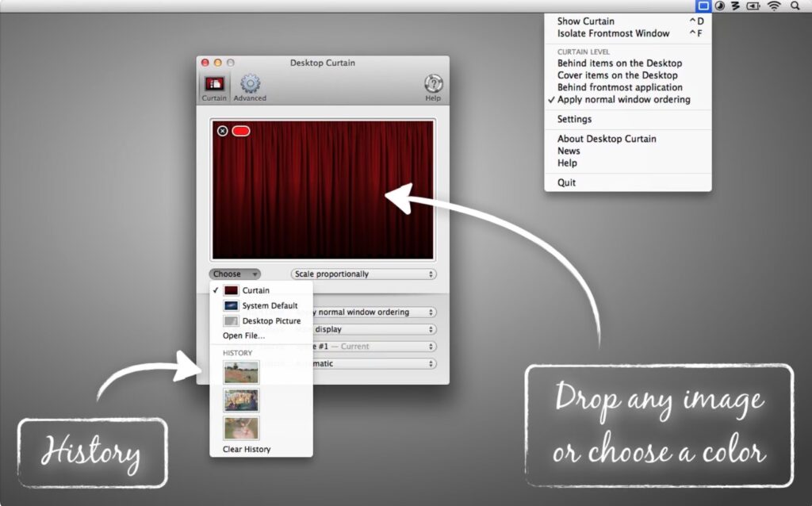Select the Curtain toolbar icon
The width and height of the screenshot is (812, 506).
pos(213,84)
